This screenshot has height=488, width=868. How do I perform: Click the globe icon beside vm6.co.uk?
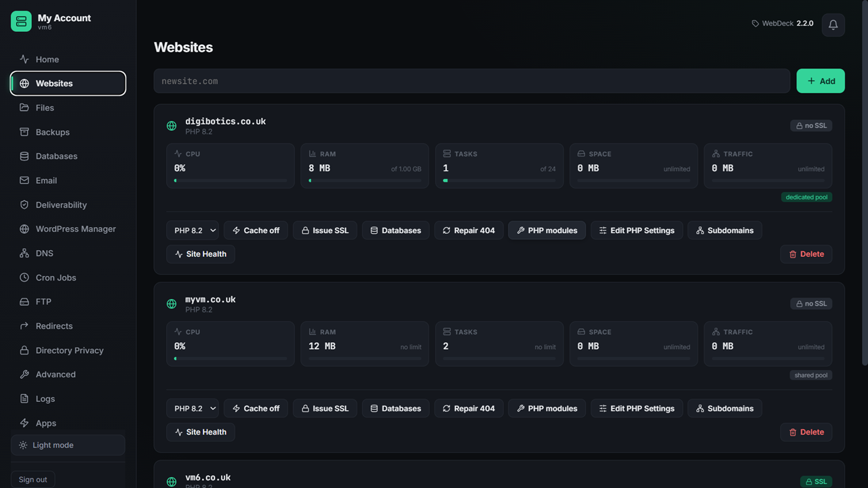(x=172, y=482)
